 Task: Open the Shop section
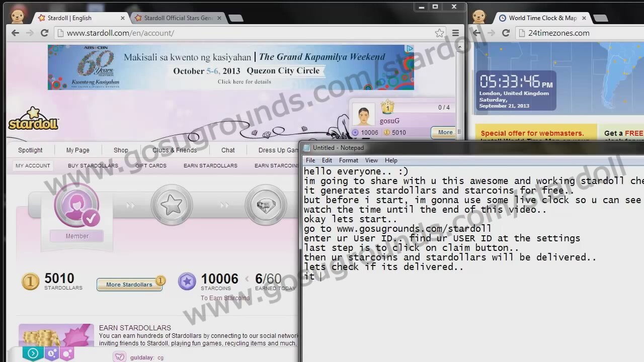[121, 150]
